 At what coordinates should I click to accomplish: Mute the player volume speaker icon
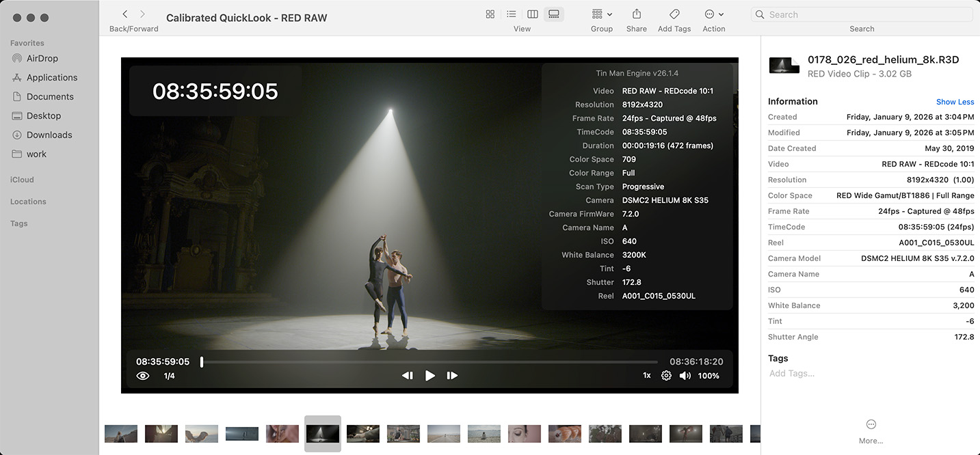point(685,376)
